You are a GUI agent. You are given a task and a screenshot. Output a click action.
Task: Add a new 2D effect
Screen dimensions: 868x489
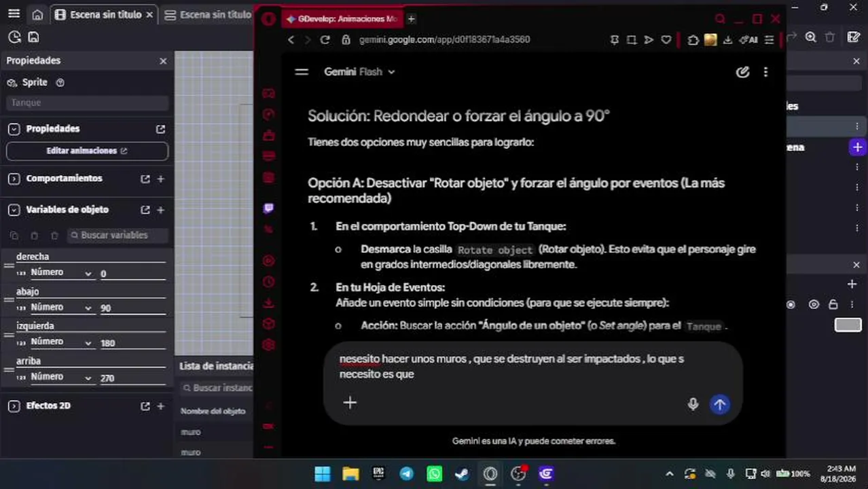point(161,406)
